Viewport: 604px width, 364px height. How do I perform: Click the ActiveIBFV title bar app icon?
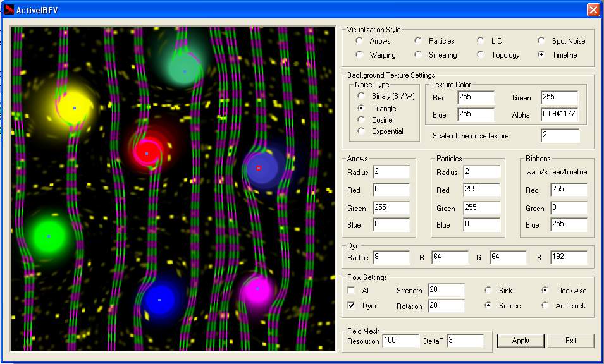[9, 9]
